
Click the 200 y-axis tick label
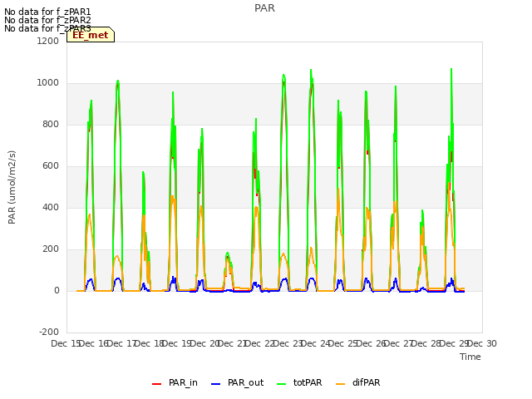[51, 249]
